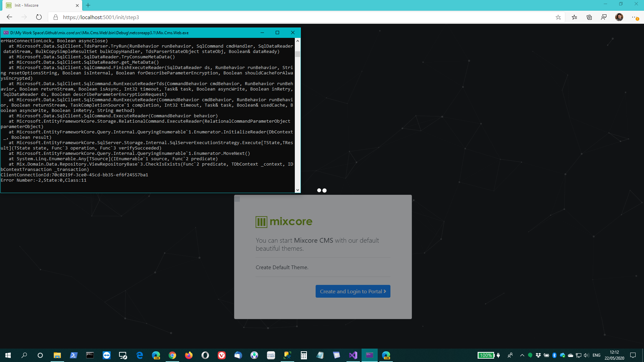Mute system volume via the speaker icon
Screen dimensions: 644x362
(x=586, y=355)
